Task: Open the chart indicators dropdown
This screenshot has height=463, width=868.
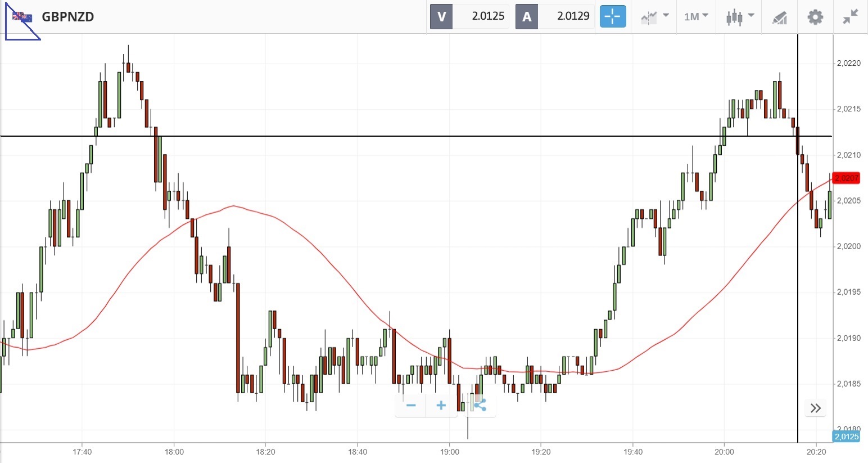Action: tap(654, 16)
